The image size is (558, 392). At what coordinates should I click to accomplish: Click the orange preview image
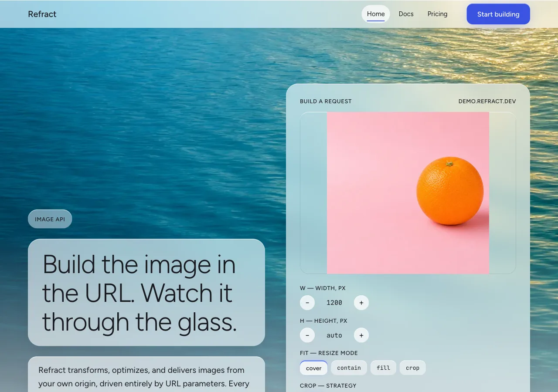[x=408, y=193]
